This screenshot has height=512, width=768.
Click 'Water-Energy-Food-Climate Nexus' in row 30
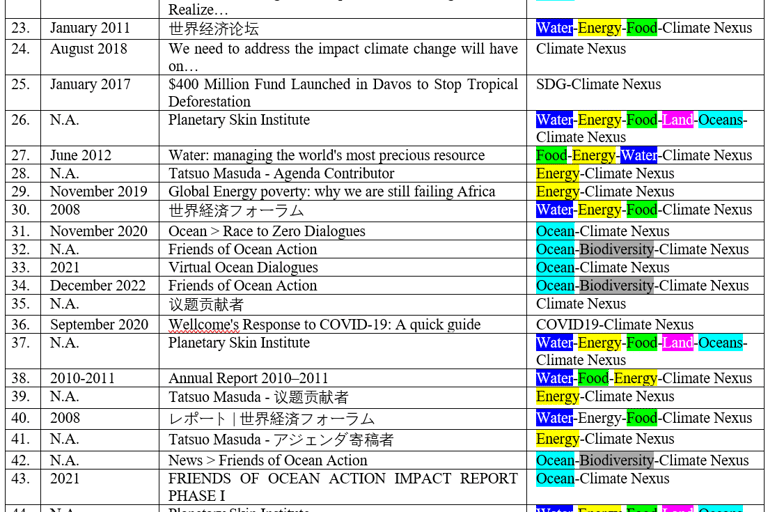coord(644,210)
